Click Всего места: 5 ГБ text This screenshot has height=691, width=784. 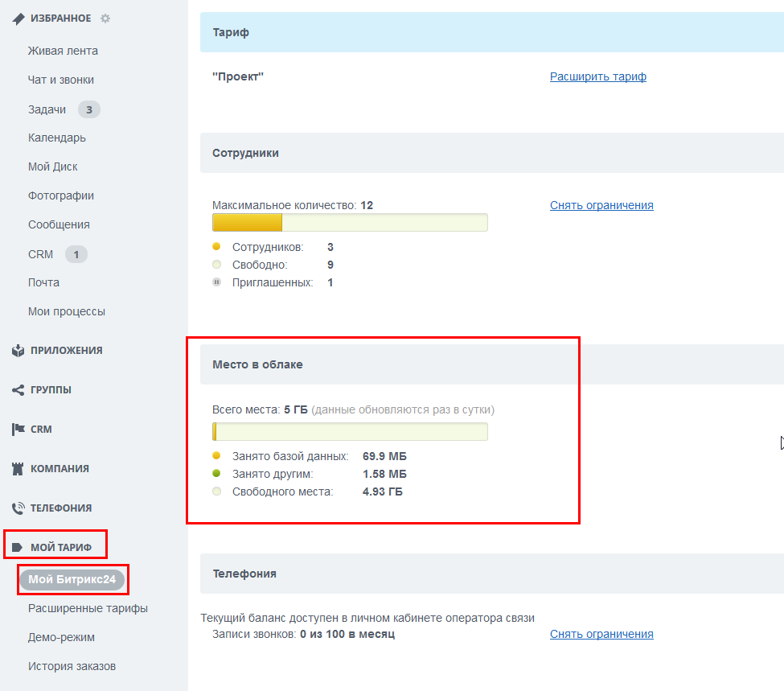tap(260, 409)
